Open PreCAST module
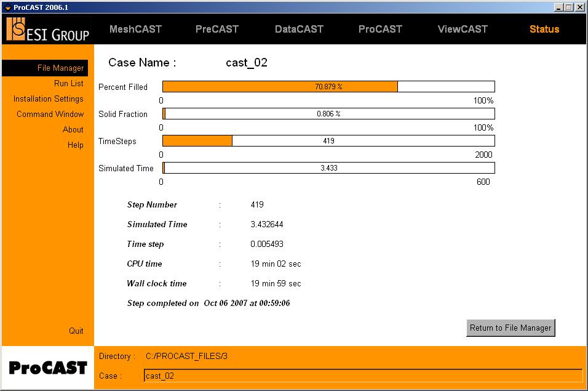 [217, 28]
